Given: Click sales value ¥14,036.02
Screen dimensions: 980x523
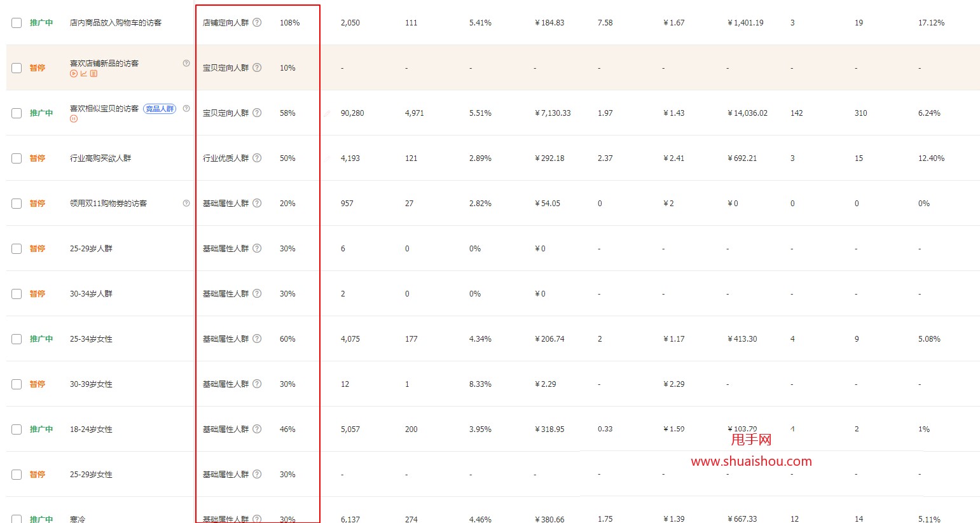Looking at the screenshot, I should [x=747, y=113].
